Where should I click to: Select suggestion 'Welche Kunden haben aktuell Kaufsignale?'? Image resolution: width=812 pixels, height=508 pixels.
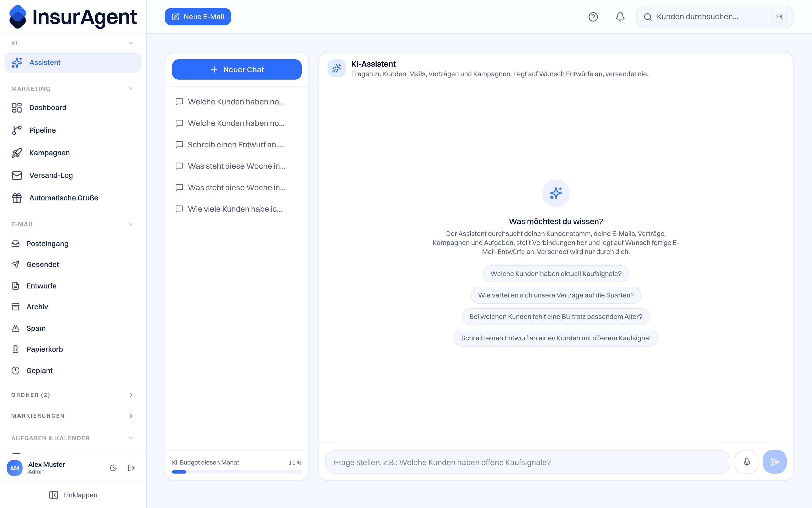pos(556,274)
